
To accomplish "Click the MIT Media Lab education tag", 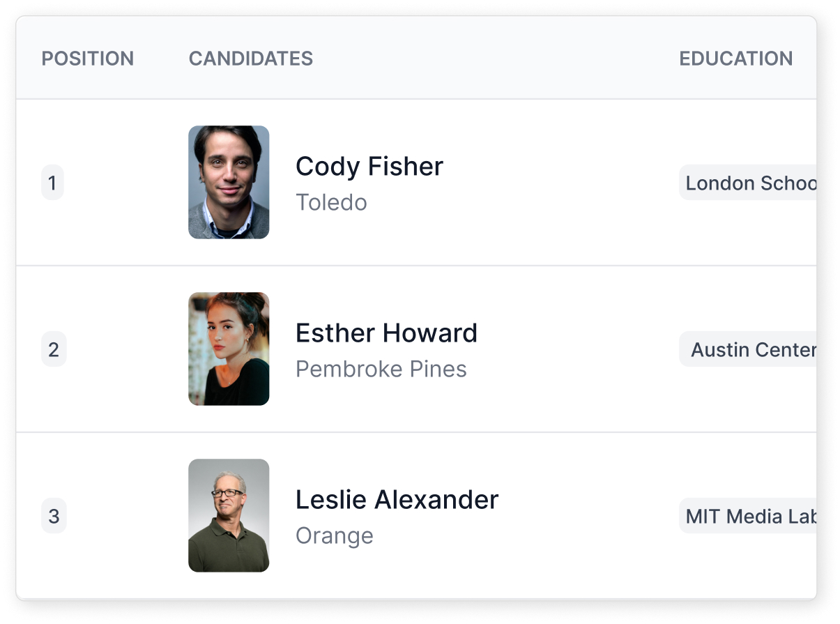I will click(x=748, y=516).
